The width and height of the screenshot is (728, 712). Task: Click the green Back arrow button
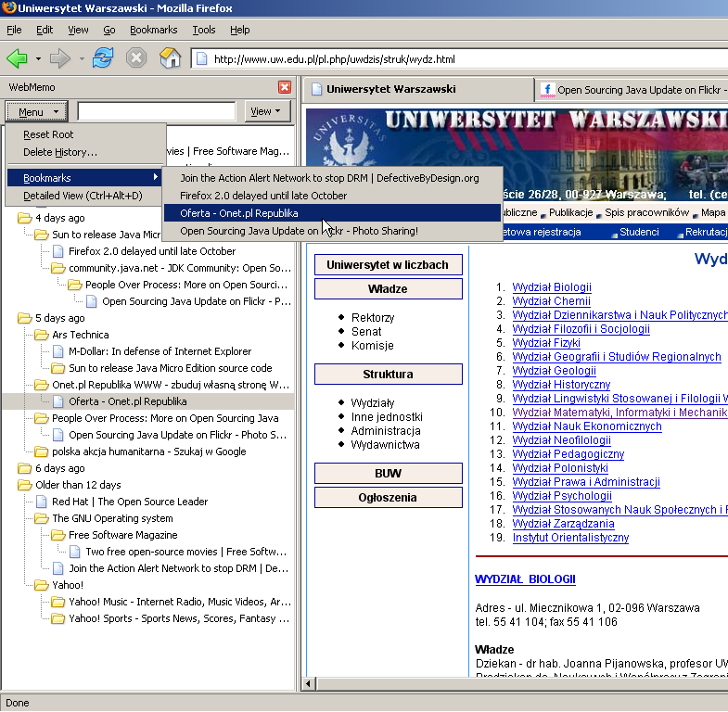18,59
